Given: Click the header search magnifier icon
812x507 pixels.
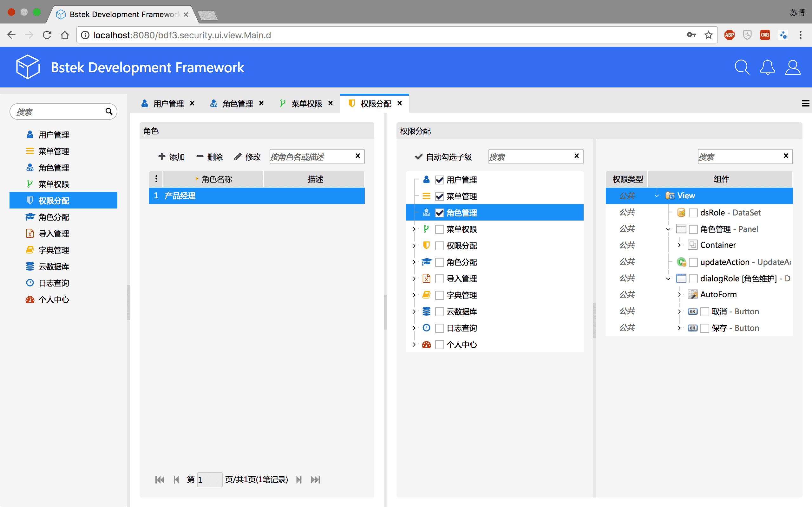Looking at the screenshot, I should click(x=742, y=67).
